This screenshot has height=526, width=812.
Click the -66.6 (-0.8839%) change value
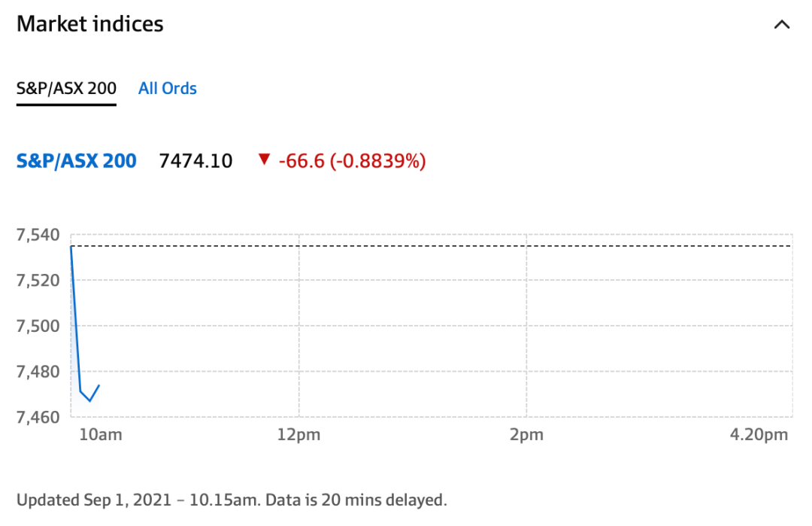352,160
